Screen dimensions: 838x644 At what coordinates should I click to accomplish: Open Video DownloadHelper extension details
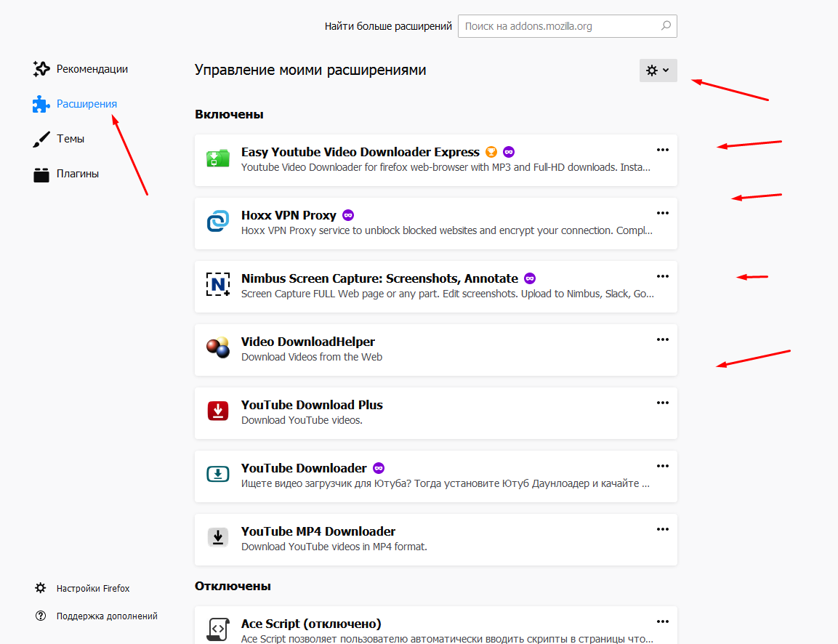tap(308, 342)
